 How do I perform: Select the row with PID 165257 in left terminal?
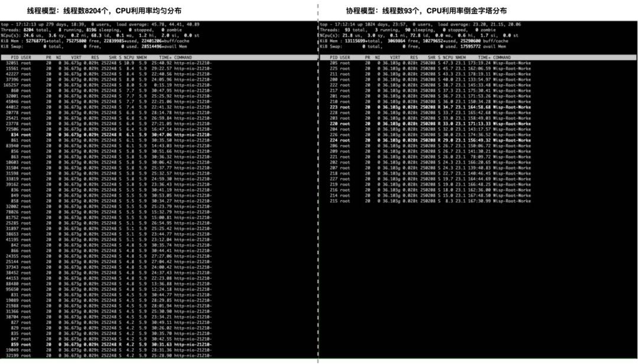click(108, 86)
